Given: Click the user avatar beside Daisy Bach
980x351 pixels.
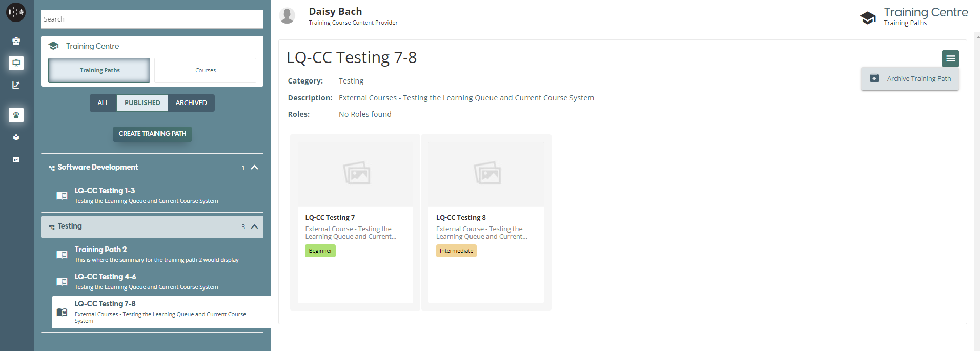Looking at the screenshot, I should [287, 16].
